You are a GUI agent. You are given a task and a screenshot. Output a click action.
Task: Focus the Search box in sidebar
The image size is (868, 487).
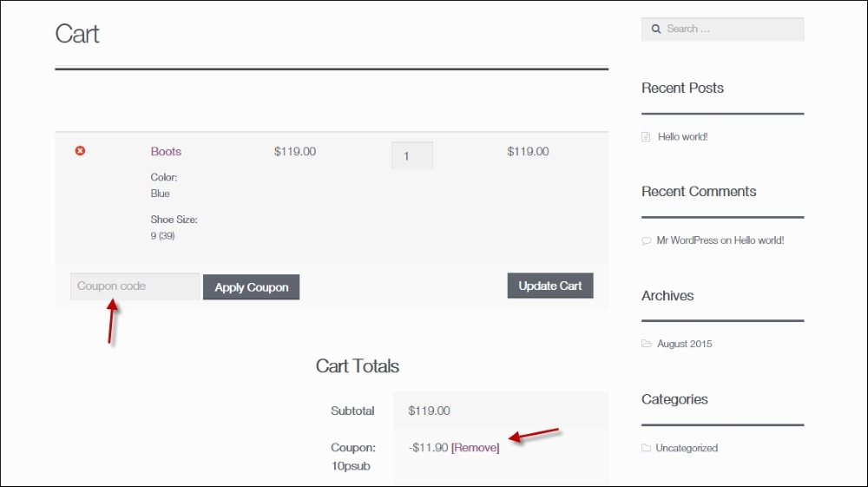(722, 29)
